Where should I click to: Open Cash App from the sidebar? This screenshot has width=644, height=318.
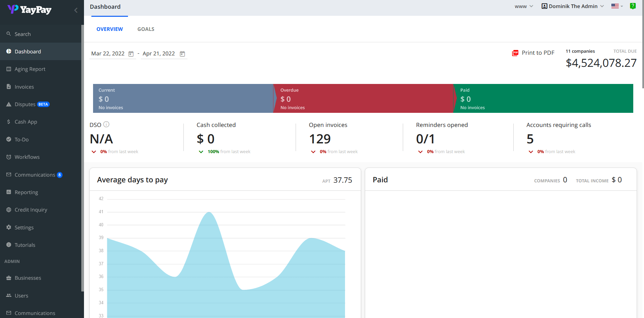pyautogui.click(x=40, y=122)
